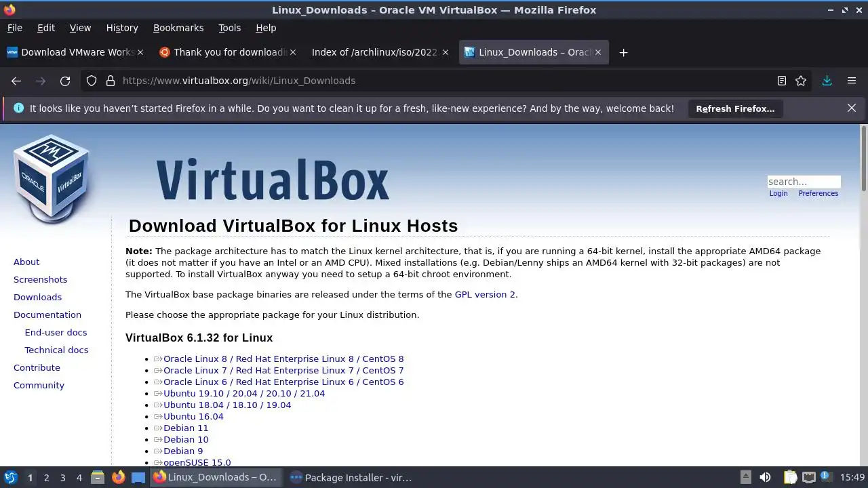Open the File menu
Image resolution: width=868 pixels, height=488 pixels.
tap(14, 28)
